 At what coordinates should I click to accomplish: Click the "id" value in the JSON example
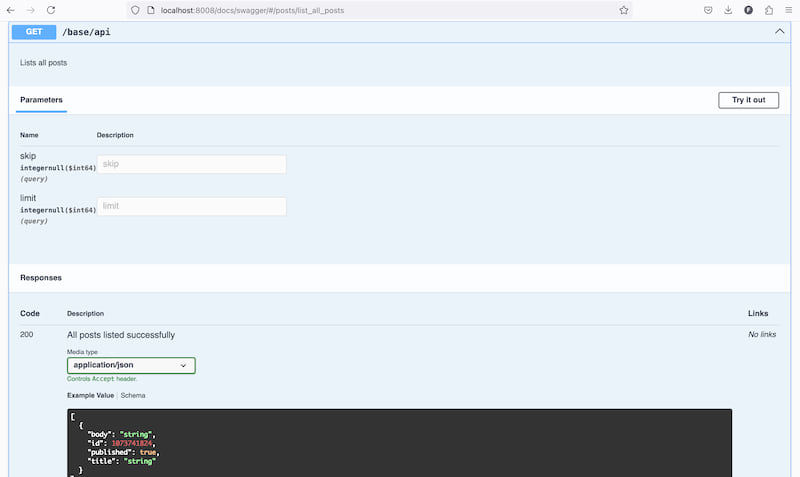tap(132, 443)
